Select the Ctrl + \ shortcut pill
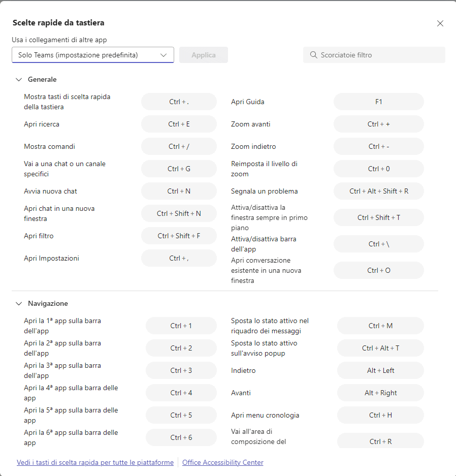The height and width of the screenshot is (476, 456). coord(379,244)
